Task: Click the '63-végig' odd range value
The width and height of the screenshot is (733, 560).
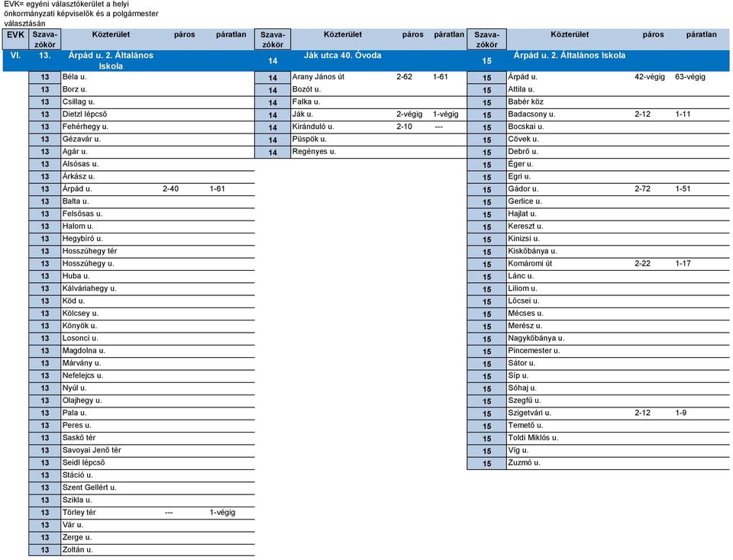Action: pyautogui.click(x=690, y=77)
